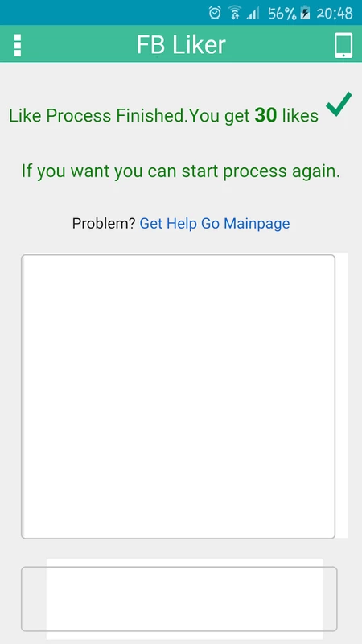Click the word likes after 30
The width and height of the screenshot is (362, 644).
tap(300, 116)
